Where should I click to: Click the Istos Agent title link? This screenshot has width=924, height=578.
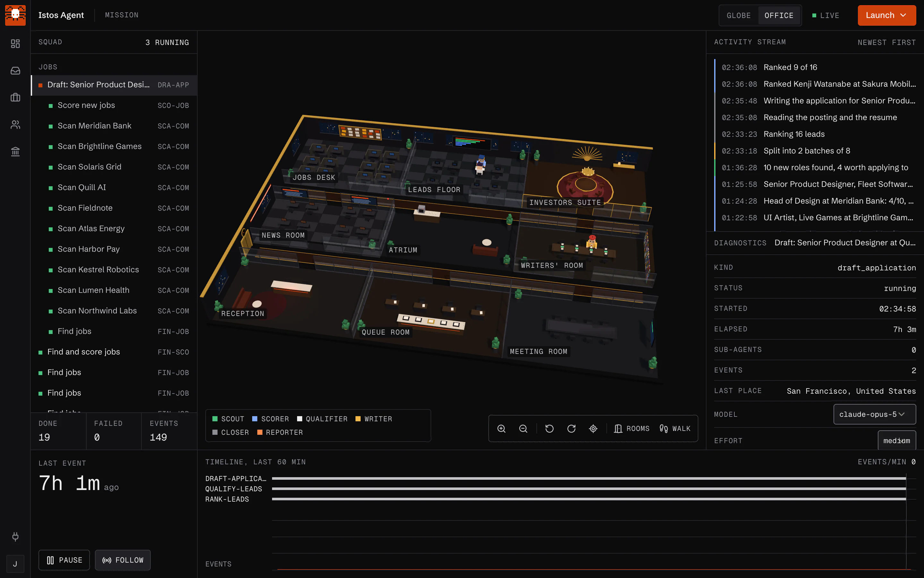pos(61,15)
